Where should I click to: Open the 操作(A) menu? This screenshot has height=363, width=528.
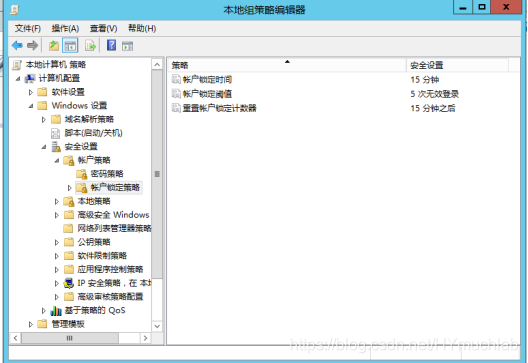tap(65, 29)
